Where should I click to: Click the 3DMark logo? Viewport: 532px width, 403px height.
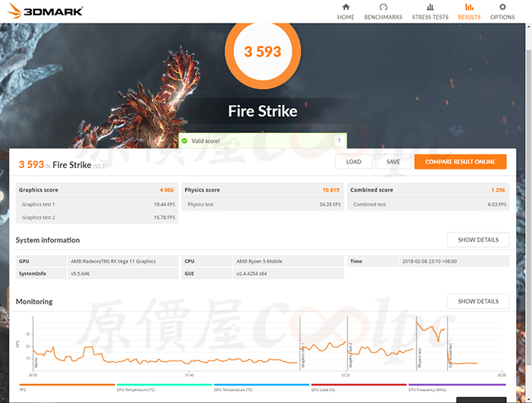click(x=43, y=11)
